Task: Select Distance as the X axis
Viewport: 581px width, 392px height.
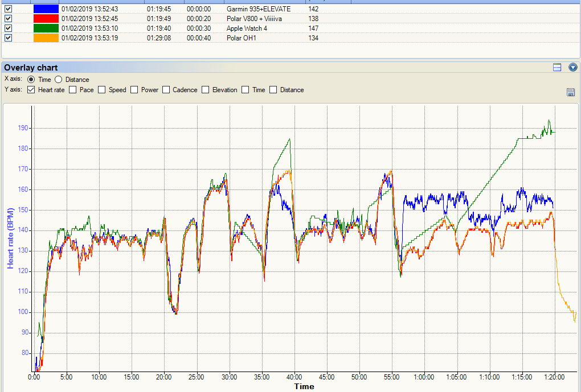Action: click(58, 80)
